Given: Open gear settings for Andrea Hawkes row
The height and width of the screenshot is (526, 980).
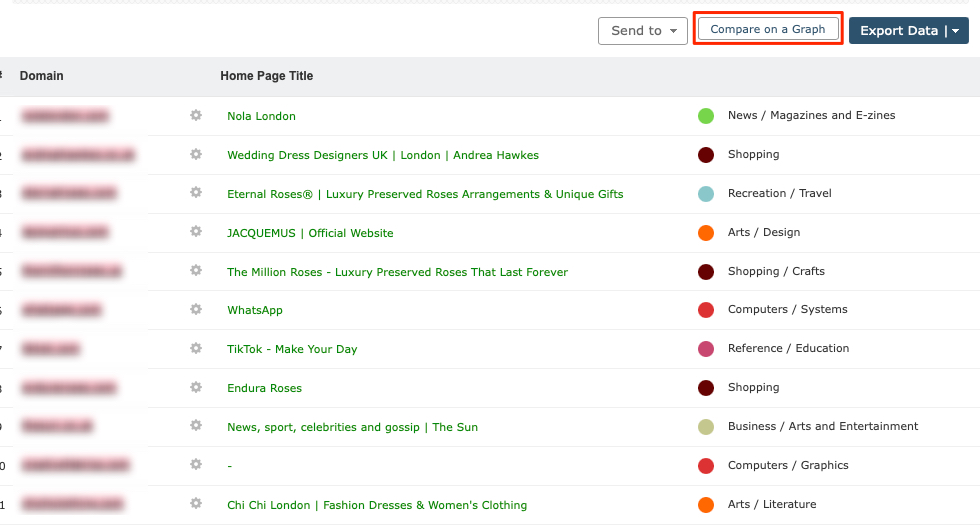Looking at the screenshot, I should click(196, 155).
